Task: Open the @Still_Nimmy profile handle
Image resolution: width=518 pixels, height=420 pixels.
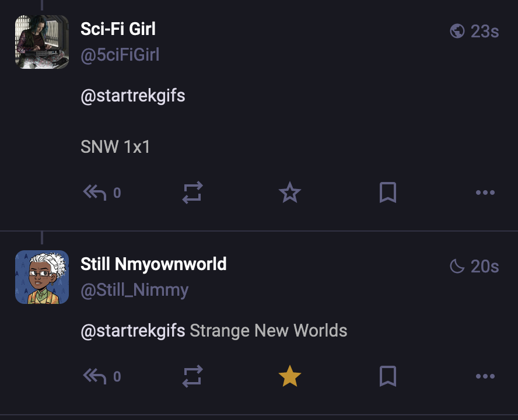Action: 134,290
